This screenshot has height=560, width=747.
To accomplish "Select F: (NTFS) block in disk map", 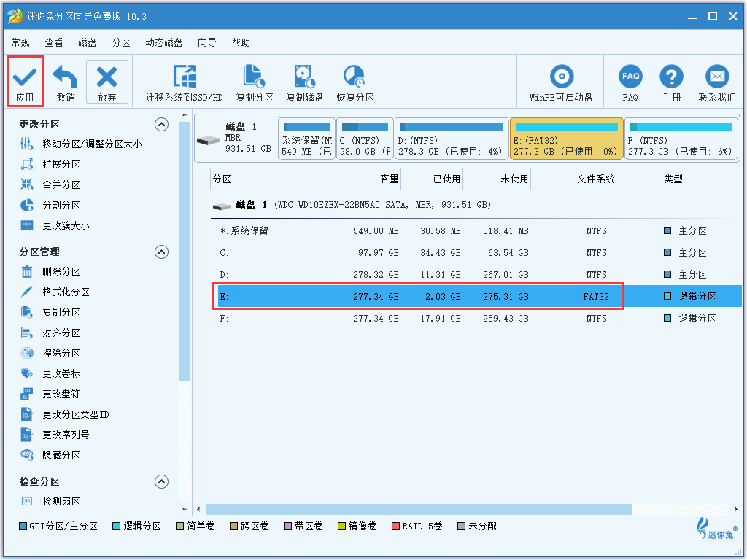I will (681, 139).
